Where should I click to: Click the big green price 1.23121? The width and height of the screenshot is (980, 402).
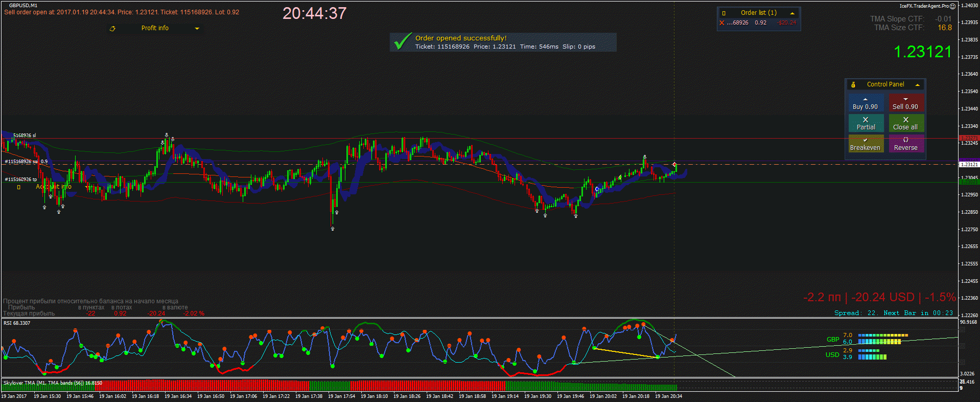tap(923, 52)
